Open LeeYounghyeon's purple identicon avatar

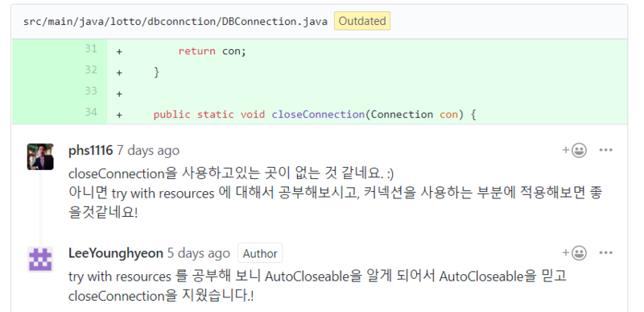[x=40, y=260]
